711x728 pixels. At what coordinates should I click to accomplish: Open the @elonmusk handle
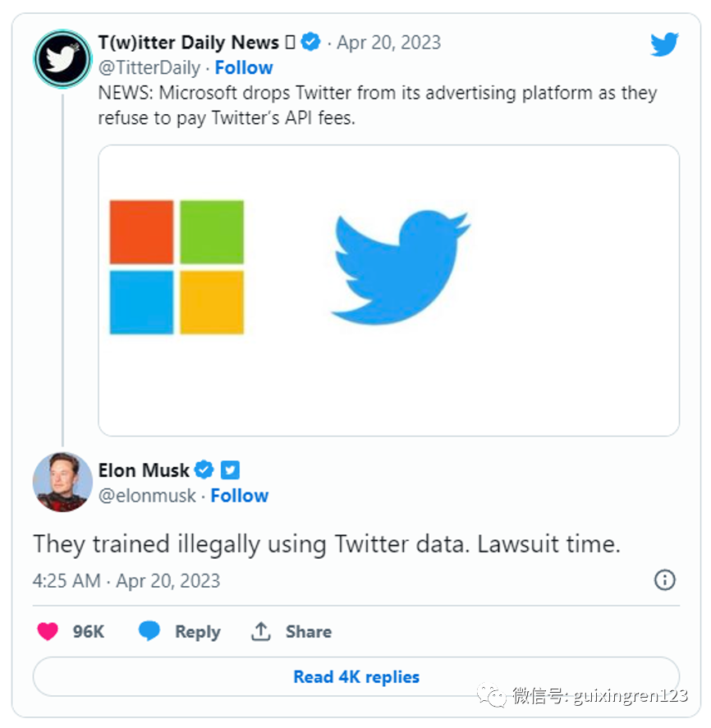[x=148, y=496]
